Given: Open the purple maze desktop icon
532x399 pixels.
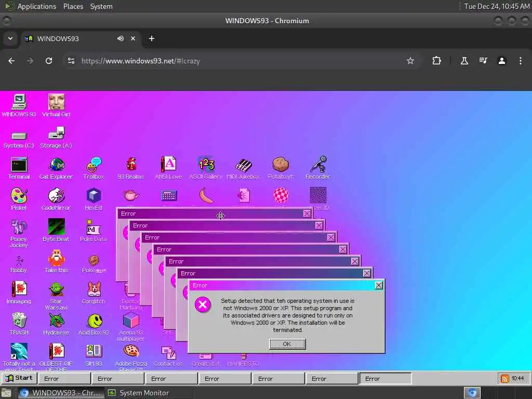Looking at the screenshot, I should (x=318, y=195).
